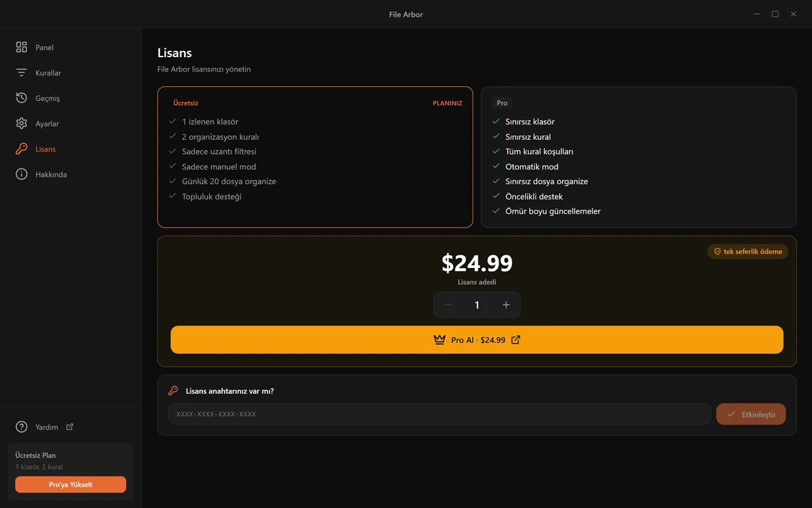Select the Kurallar filter icon

(x=22, y=72)
